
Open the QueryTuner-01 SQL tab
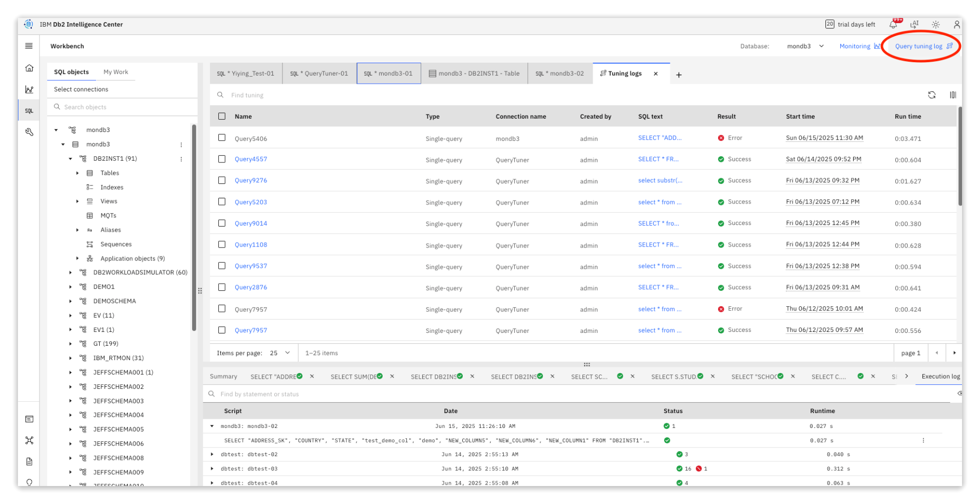[319, 73]
